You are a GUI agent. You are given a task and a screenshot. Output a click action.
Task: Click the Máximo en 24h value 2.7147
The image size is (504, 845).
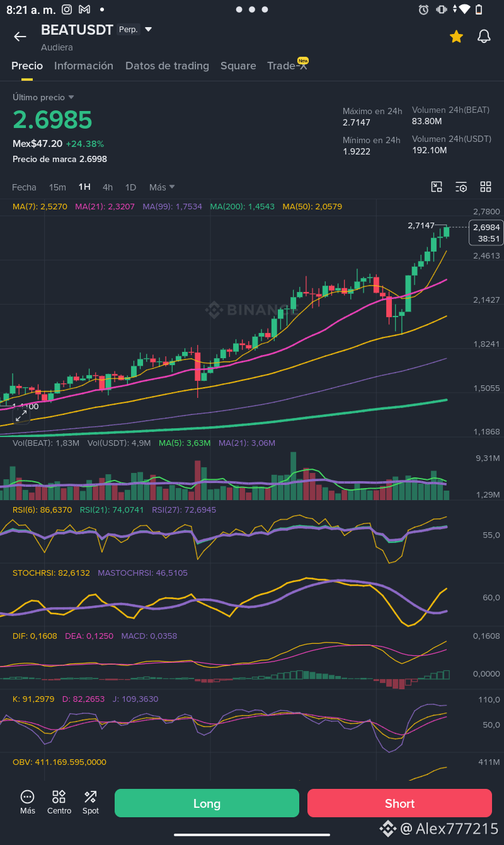(x=357, y=122)
